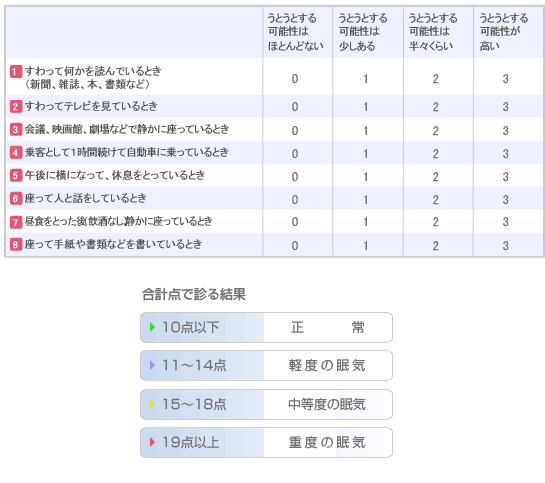The image size is (545, 483).
Task: Click the 軽度の眠気 result label
Action: (327, 366)
